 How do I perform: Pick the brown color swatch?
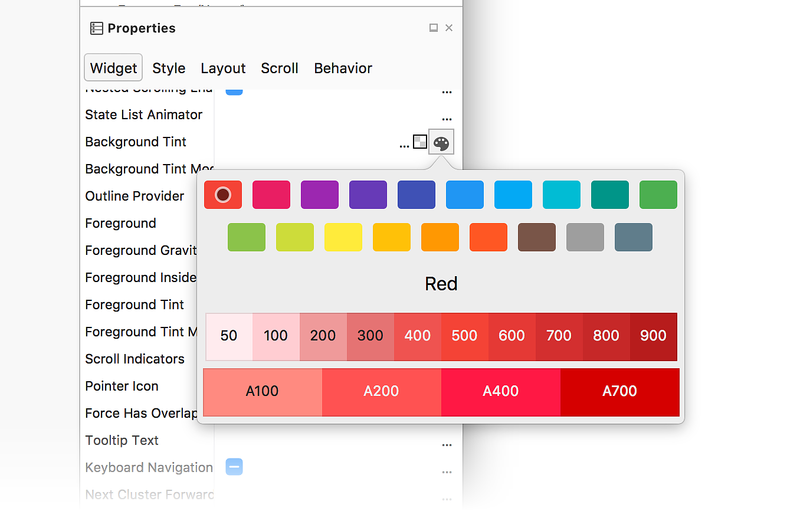[x=537, y=237]
